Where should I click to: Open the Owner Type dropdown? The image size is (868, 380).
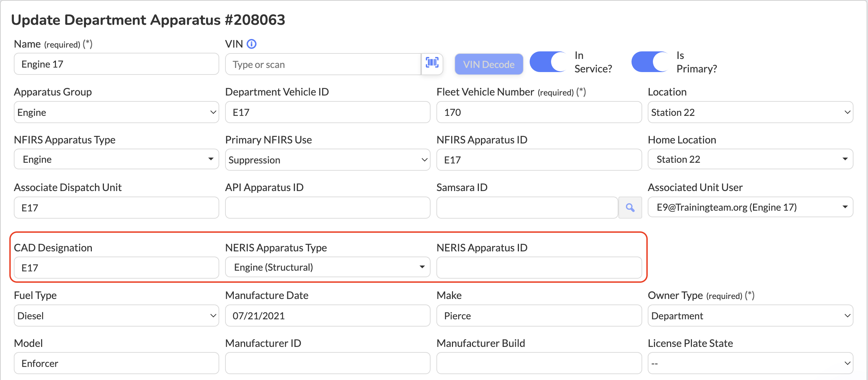coord(750,316)
